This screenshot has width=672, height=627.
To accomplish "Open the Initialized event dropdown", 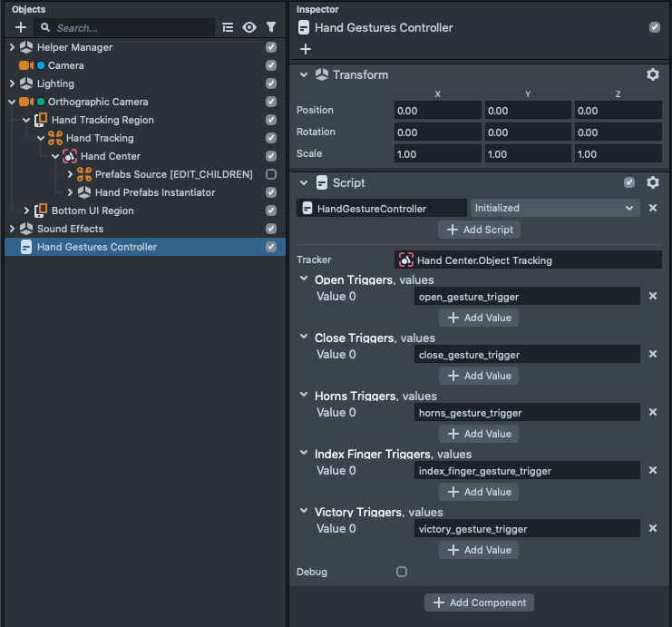I will [554, 208].
